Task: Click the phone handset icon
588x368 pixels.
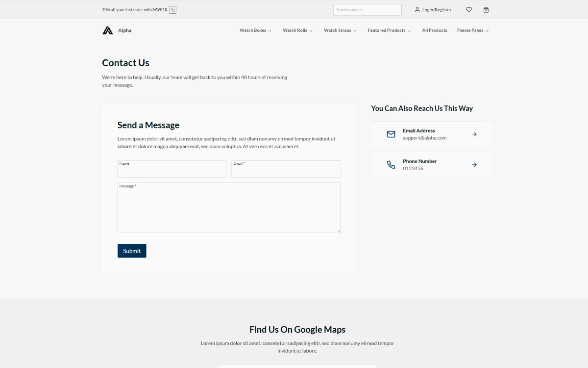Action: pyautogui.click(x=391, y=165)
